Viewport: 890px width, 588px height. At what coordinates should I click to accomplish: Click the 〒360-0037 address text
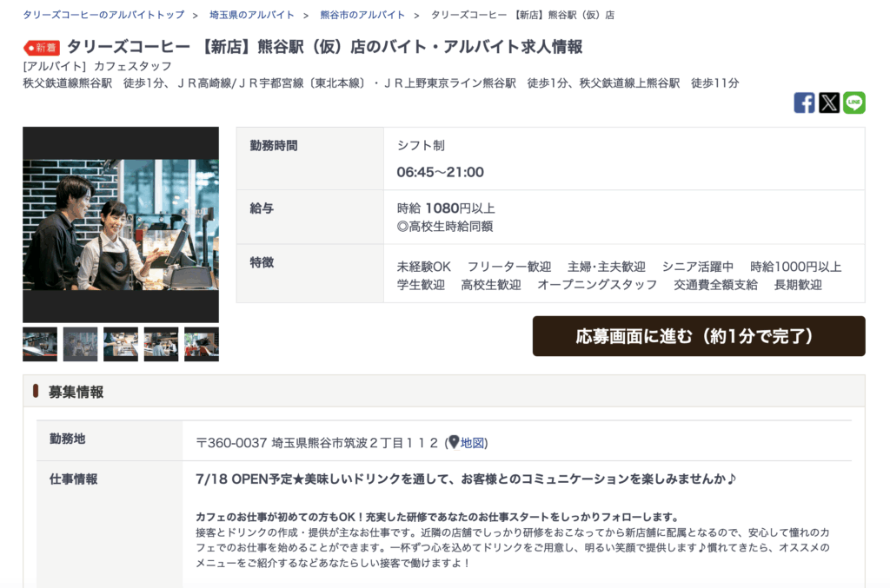point(316,443)
